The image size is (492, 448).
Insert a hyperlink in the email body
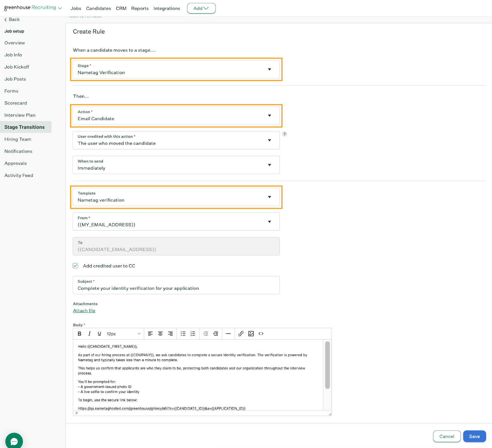pyautogui.click(x=241, y=334)
